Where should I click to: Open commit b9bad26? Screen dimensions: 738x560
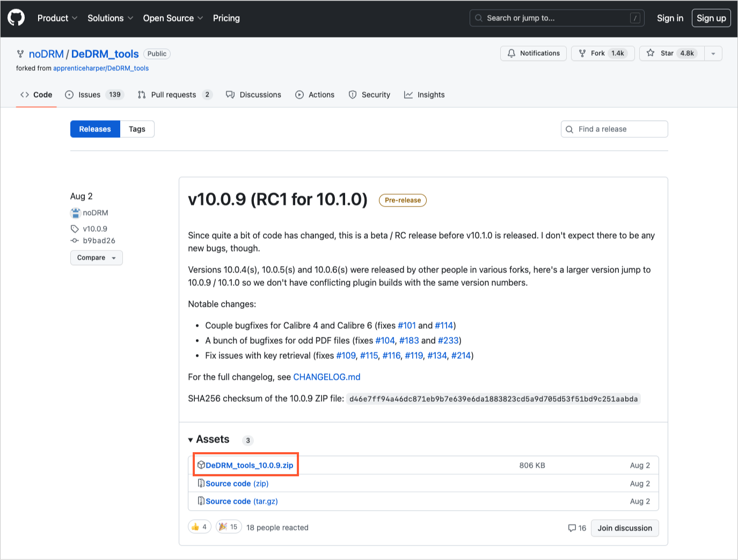[x=99, y=241]
